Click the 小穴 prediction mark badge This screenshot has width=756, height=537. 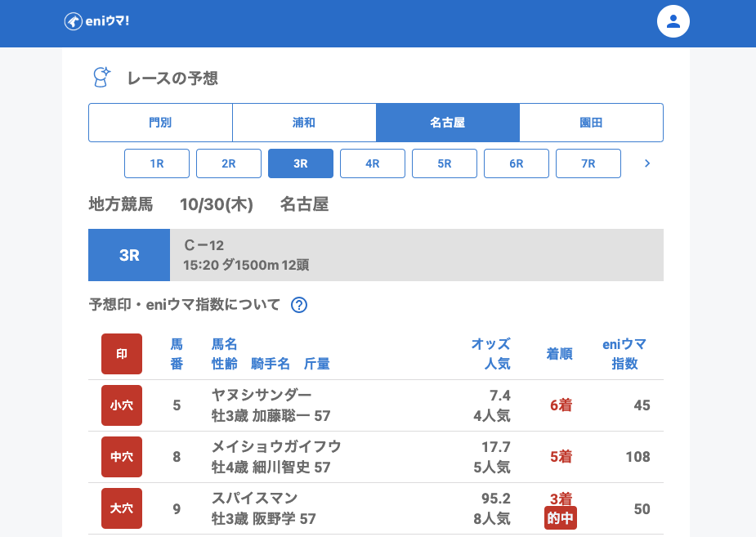coord(122,405)
